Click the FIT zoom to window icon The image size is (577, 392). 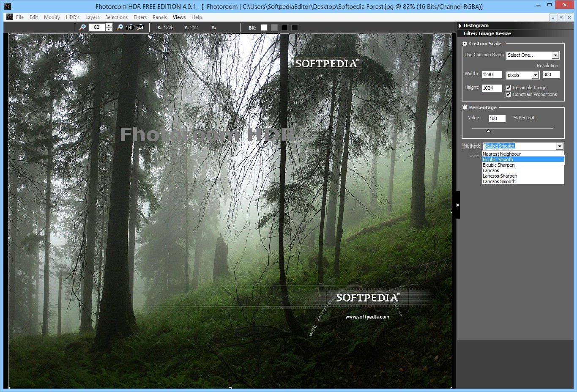140,27
